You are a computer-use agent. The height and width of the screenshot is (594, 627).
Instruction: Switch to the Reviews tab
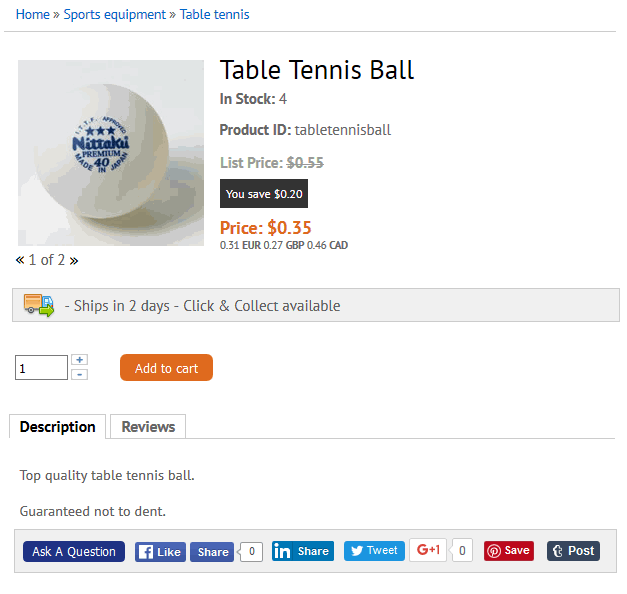coord(148,427)
